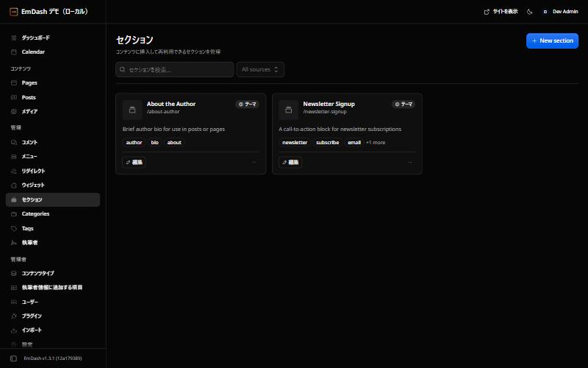Open the About the Author title
Viewport: 588px width, 368px height.
pos(171,104)
